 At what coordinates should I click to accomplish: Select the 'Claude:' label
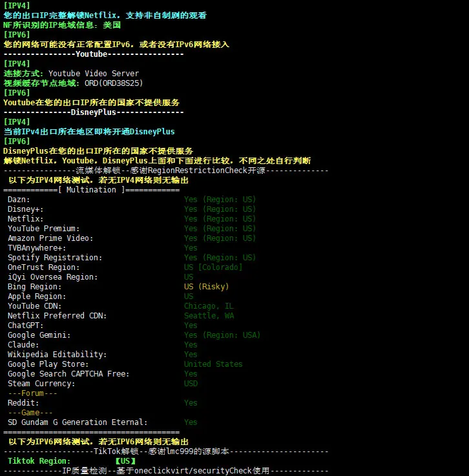[x=23, y=345]
